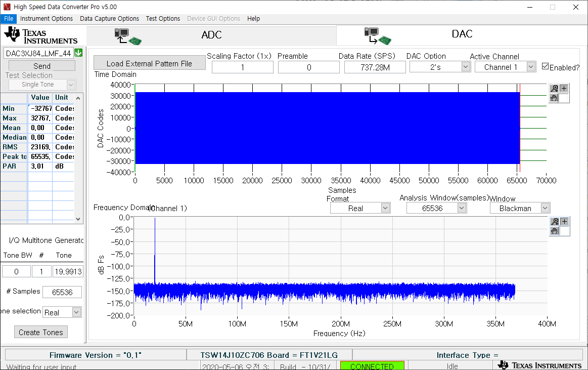
Task: Open the Active Channel dropdown
Action: (x=531, y=67)
